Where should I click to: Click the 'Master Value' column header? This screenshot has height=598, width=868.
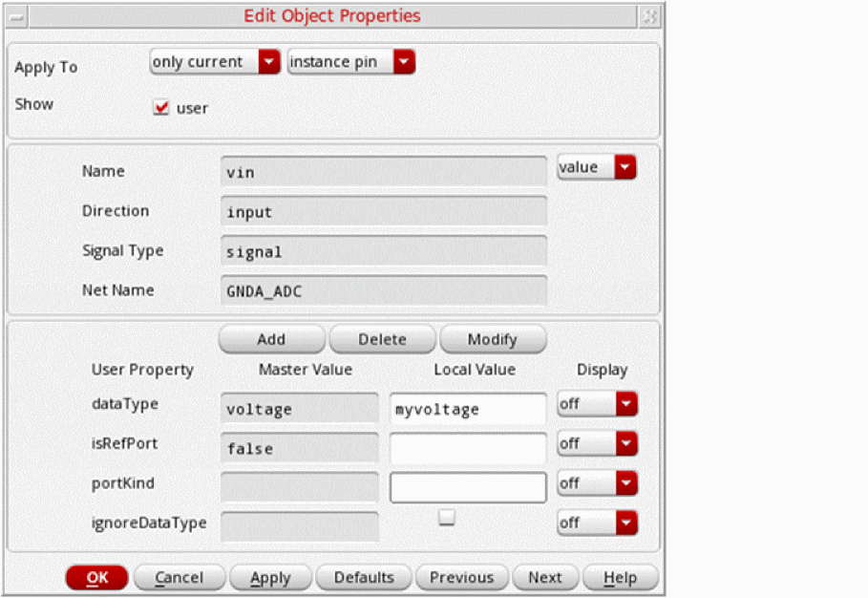[x=306, y=370]
